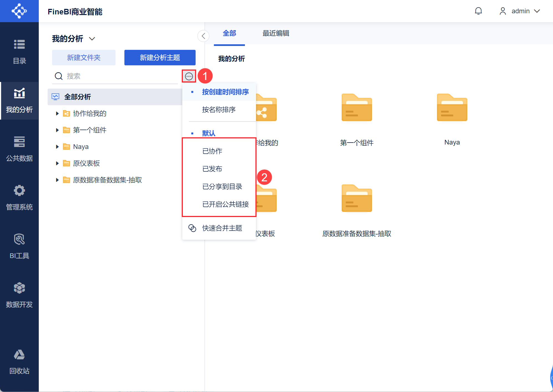Click the FineBI logo icon

[19, 11]
